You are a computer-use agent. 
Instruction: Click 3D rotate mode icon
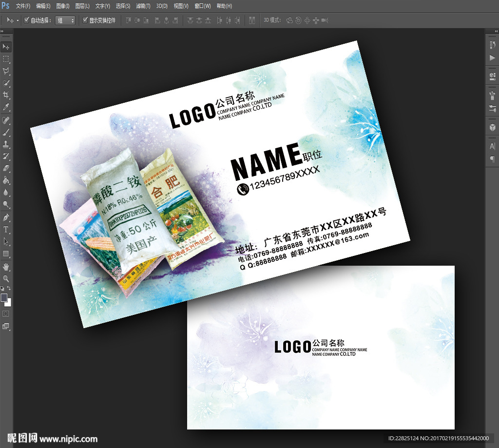click(289, 20)
